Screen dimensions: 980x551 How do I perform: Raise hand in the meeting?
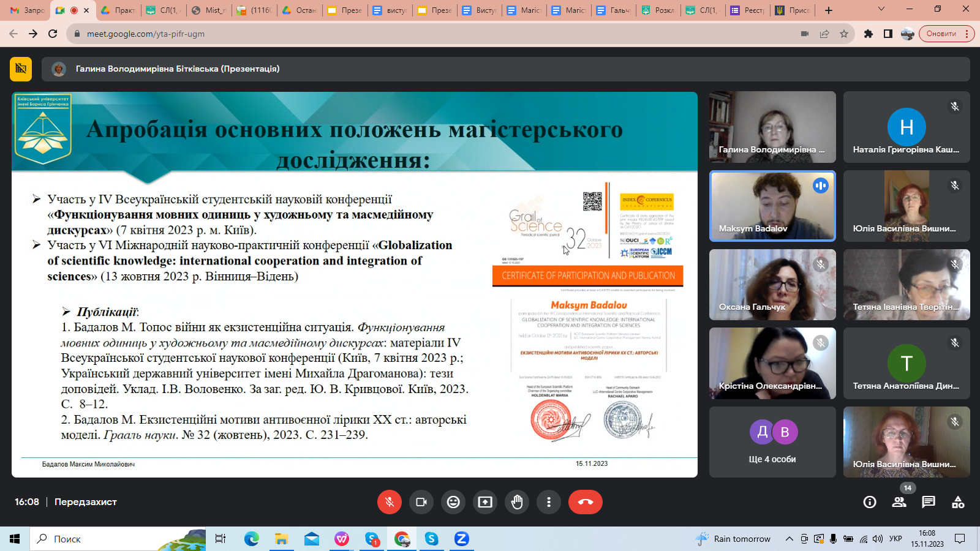coord(517,502)
